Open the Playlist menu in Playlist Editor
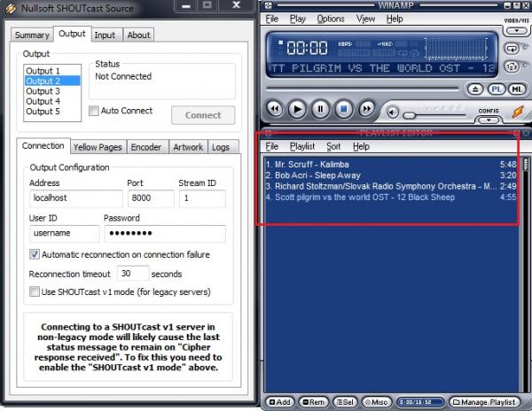 pyautogui.click(x=302, y=146)
